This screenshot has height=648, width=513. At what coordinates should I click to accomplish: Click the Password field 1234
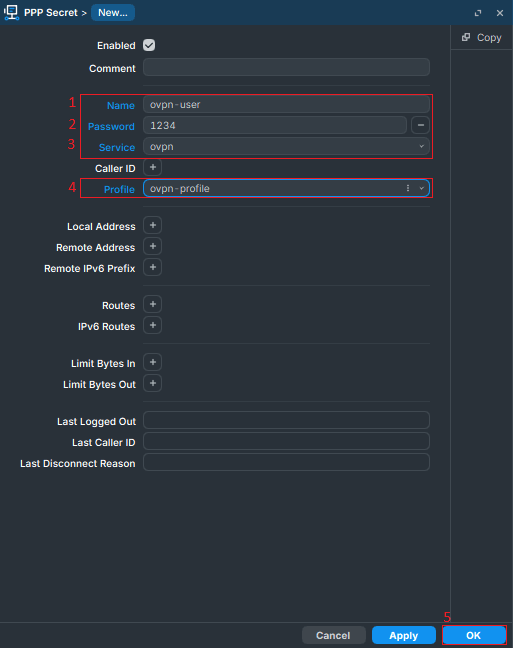pos(275,125)
